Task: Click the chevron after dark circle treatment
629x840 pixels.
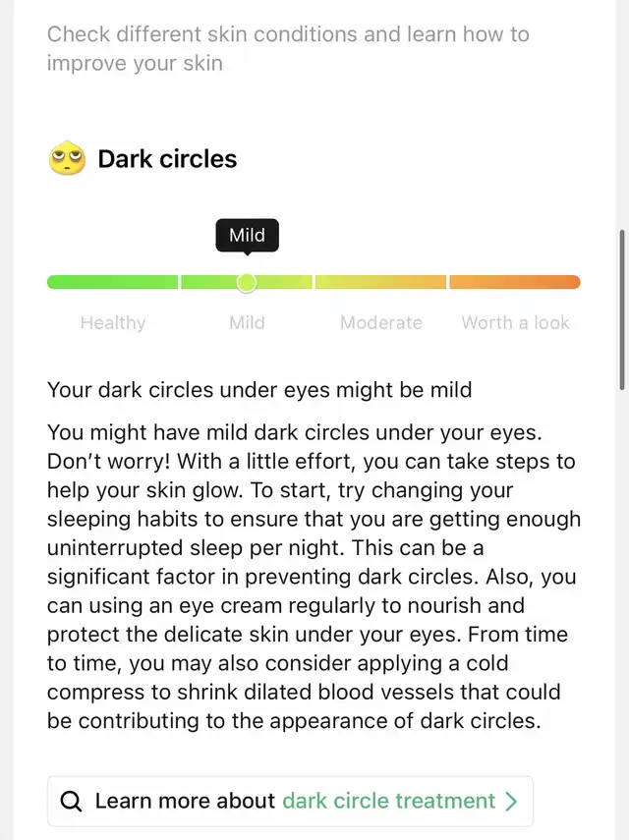Action: tap(511, 802)
